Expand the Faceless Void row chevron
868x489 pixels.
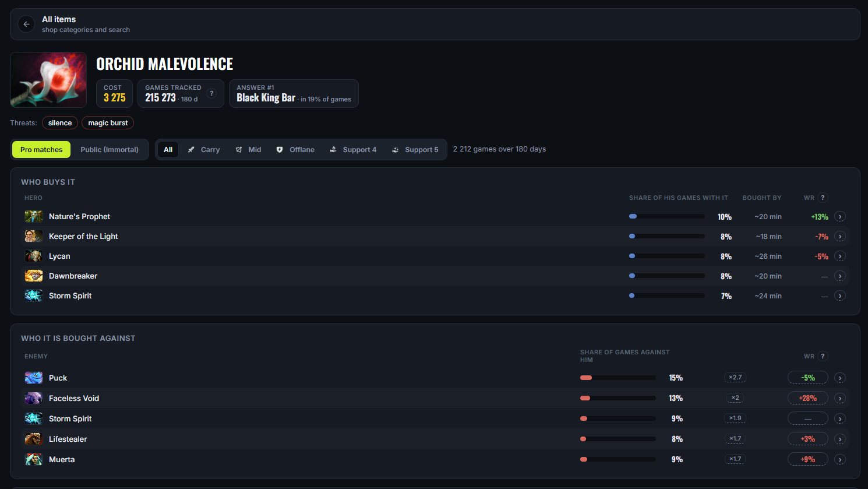(839, 399)
